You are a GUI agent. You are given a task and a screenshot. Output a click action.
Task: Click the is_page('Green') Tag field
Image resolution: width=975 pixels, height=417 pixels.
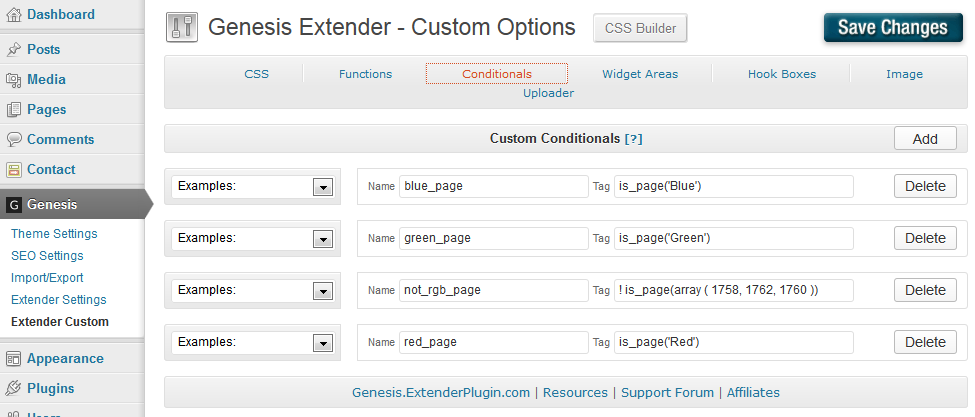[x=734, y=238]
